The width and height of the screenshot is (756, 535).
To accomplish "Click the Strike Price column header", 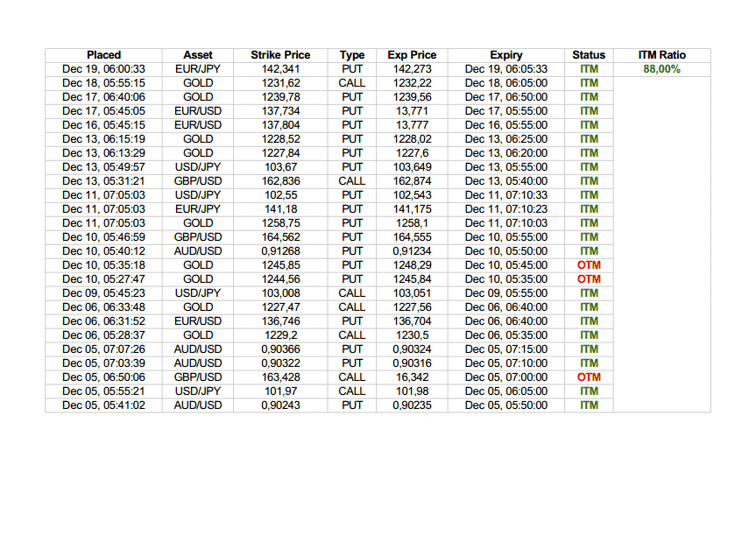I will tap(279, 54).
